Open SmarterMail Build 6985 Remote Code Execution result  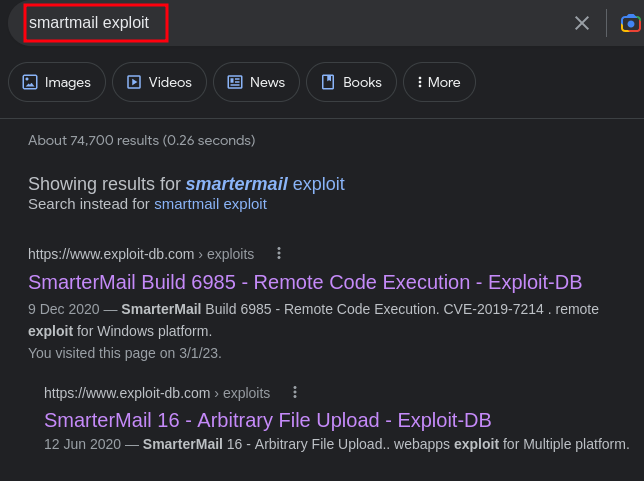[305, 282]
